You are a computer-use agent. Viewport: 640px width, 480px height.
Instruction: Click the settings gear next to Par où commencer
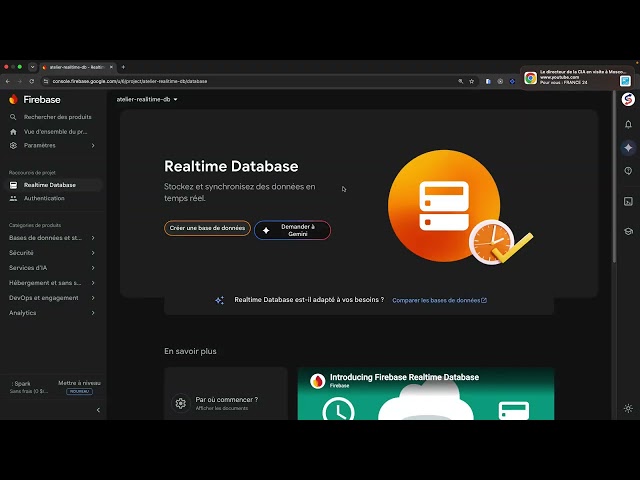[x=180, y=403]
